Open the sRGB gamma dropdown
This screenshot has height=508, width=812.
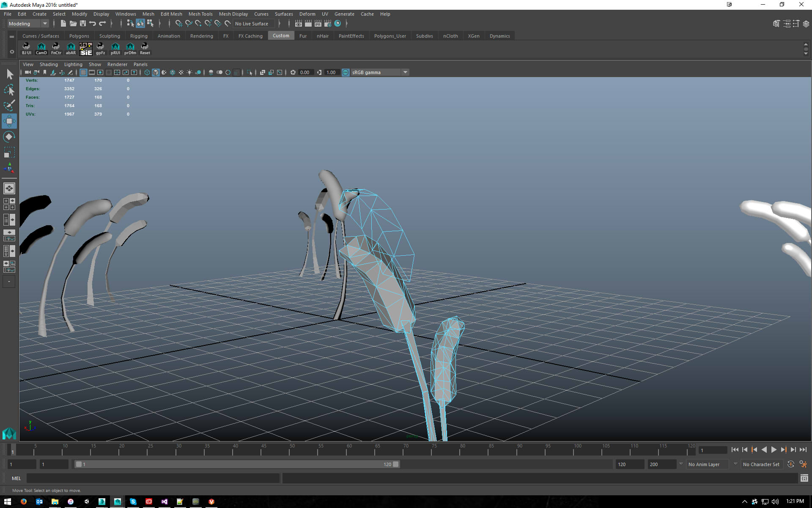click(405, 72)
